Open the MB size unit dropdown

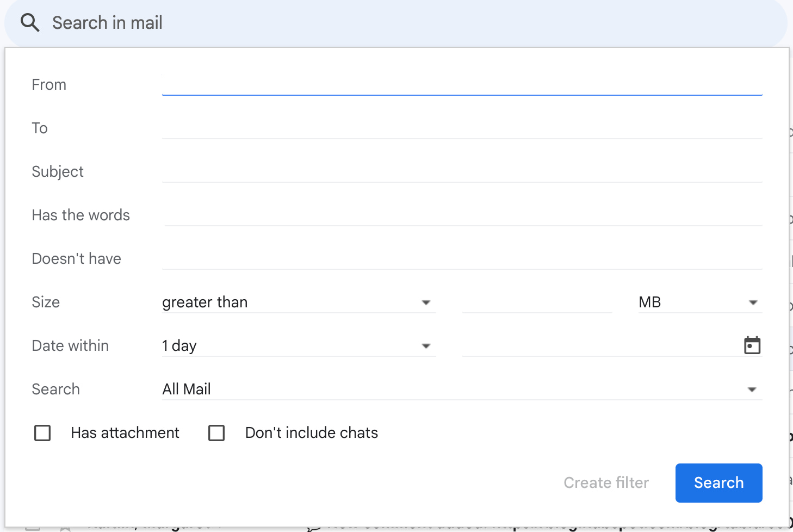click(x=699, y=302)
